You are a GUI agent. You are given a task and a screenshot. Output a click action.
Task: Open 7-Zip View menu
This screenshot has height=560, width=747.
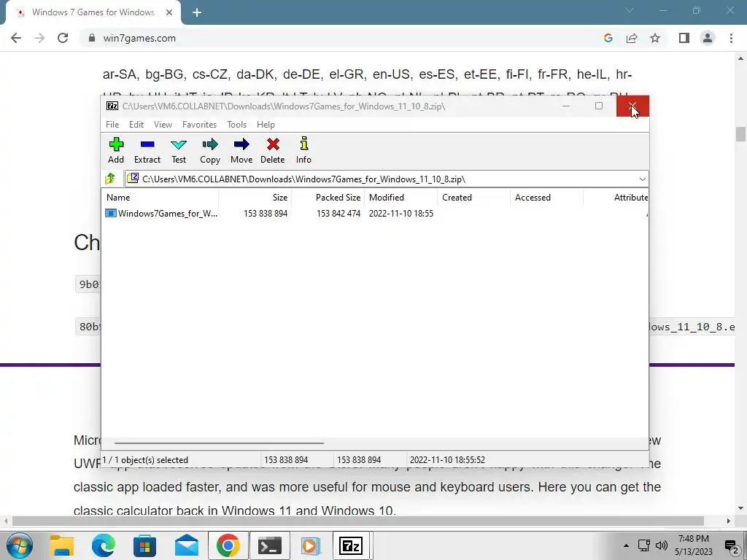pyautogui.click(x=163, y=124)
